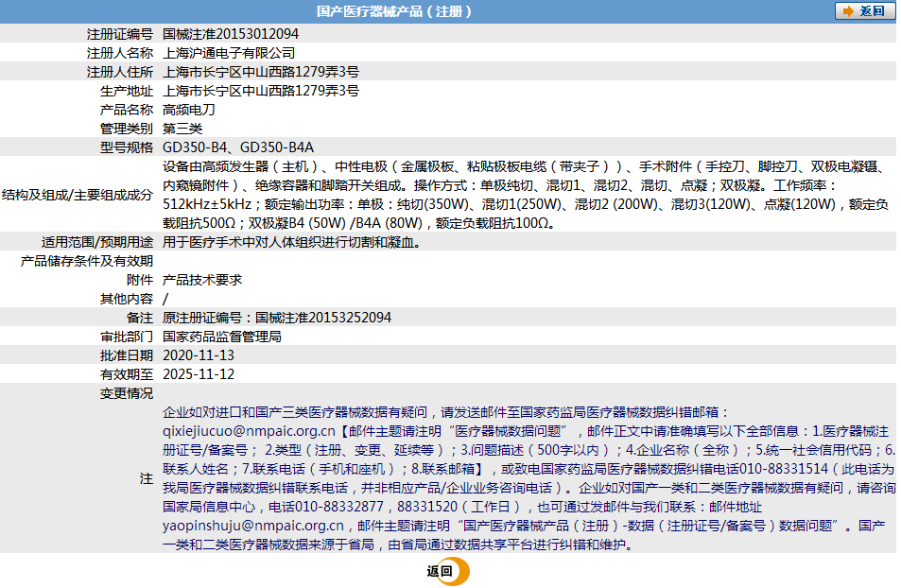Click the 备注 original registration number 国械注准20153252094

pos(273,316)
